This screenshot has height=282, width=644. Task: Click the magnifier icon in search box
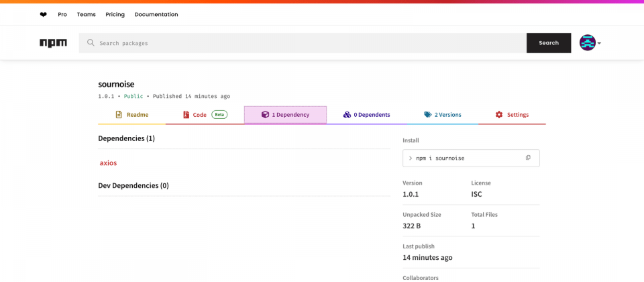(91, 43)
